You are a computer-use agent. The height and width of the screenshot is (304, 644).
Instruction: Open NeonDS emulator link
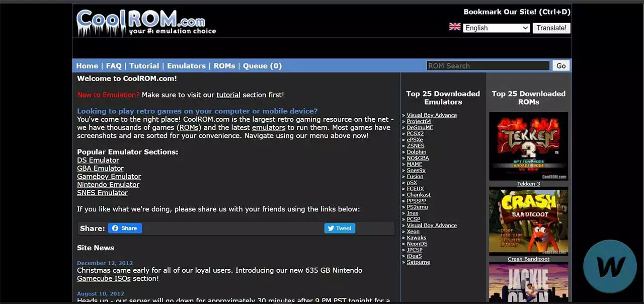(x=417, y=244)
